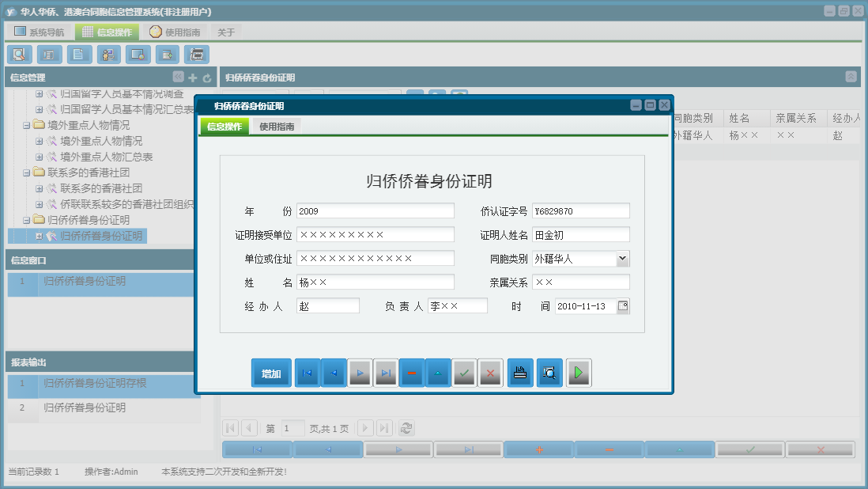Image resolution: width=868 pixels, height=489 pixels.
Task: Expand the 归国留学人员基本情况调查 node
Action: (39, 94)
